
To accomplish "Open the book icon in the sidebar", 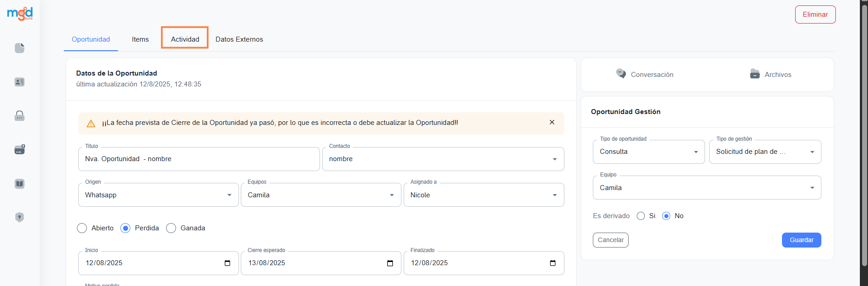I will click(x=19, y=184).
